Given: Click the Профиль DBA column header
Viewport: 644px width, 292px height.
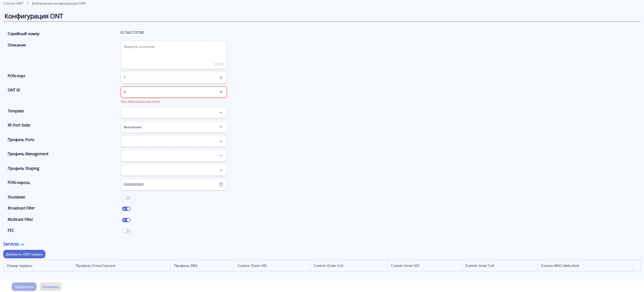Looking at the screenshot, I should (x=202, y=266).
